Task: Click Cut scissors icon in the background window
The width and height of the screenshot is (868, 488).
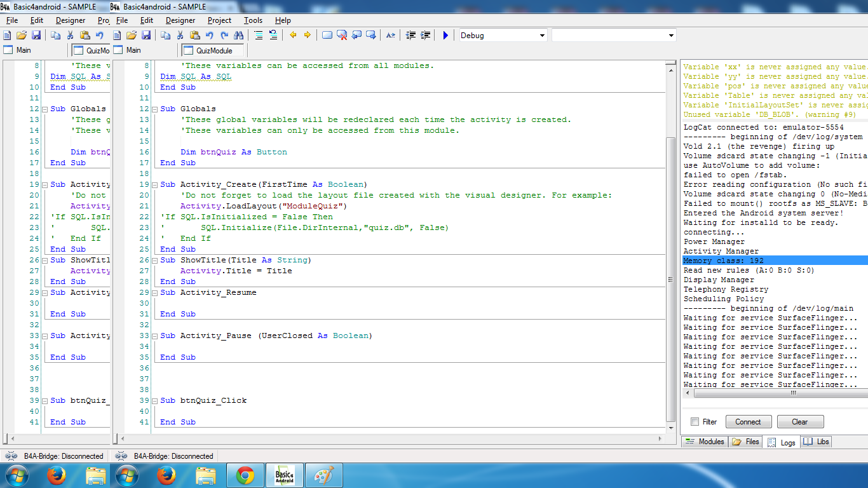Action: point(71,36)
